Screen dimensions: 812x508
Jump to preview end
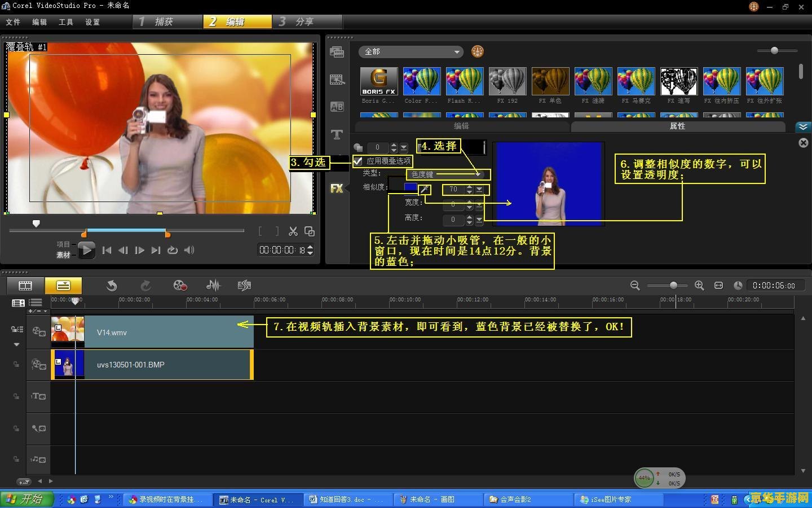[x=156, y=250]
